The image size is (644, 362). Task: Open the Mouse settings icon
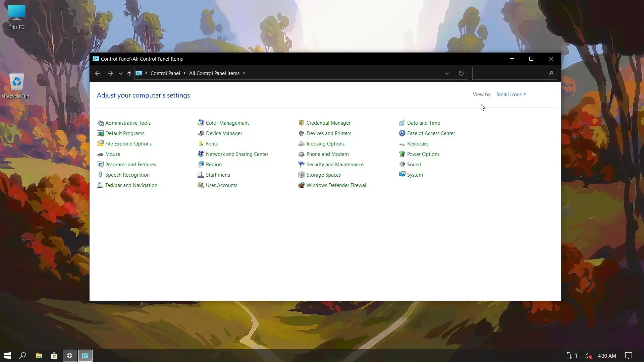100,154
